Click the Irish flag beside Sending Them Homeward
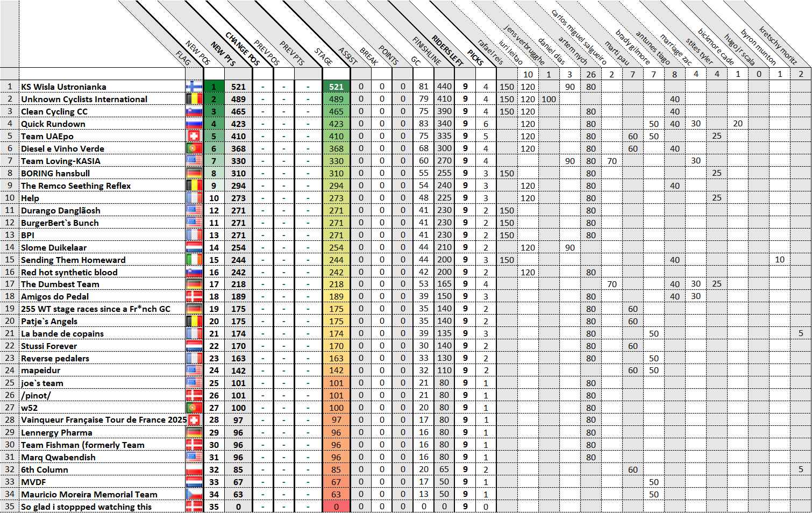 pos(194,260)
